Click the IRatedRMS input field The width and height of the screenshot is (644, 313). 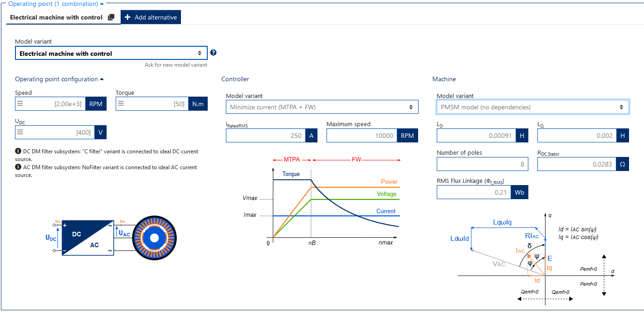(x=265, y=136)
